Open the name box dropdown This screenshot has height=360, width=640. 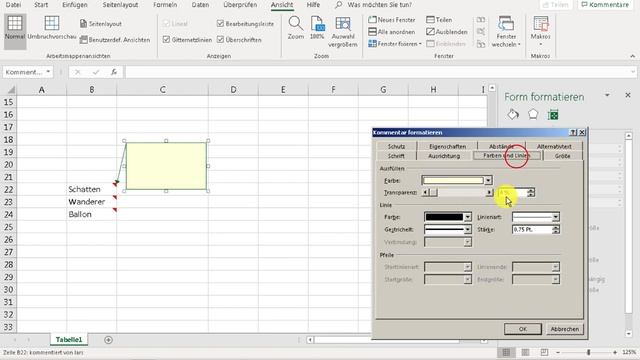48,72
